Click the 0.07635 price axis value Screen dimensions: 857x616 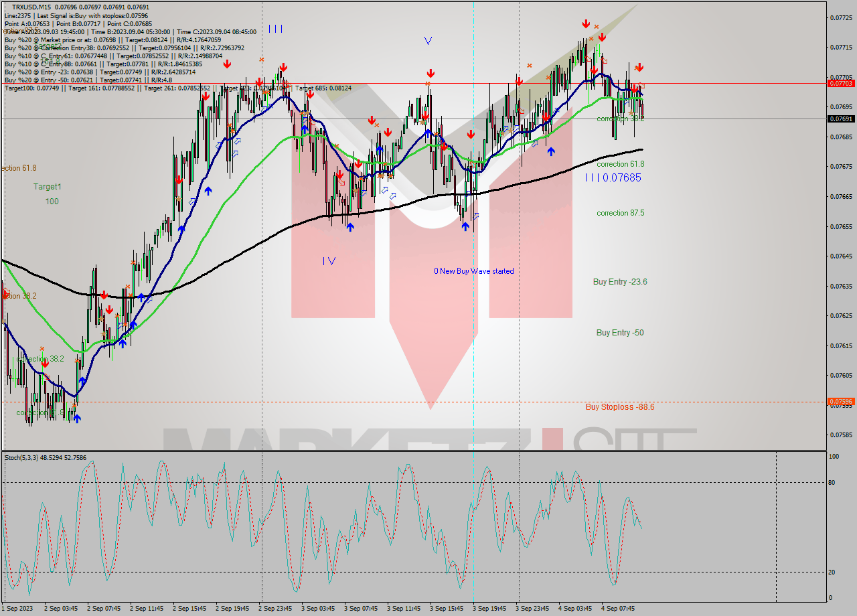pyautogui.click(x=841, y=286)
